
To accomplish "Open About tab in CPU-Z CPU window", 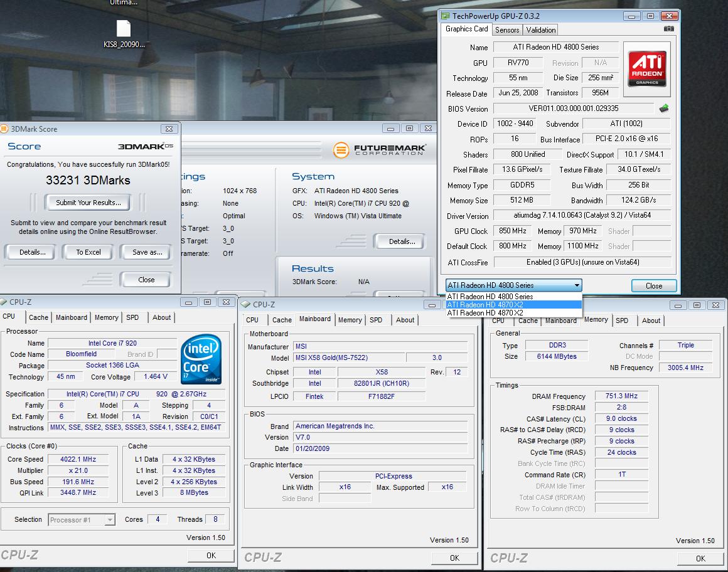I will [x=161, y=317].
